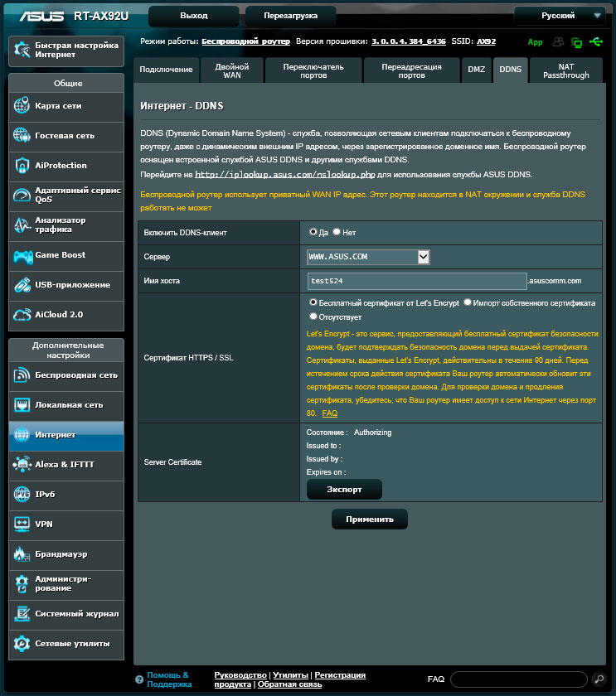The image size is (616, 696).
Task: Click the AX92 SSID link
Action: (487, 41)
